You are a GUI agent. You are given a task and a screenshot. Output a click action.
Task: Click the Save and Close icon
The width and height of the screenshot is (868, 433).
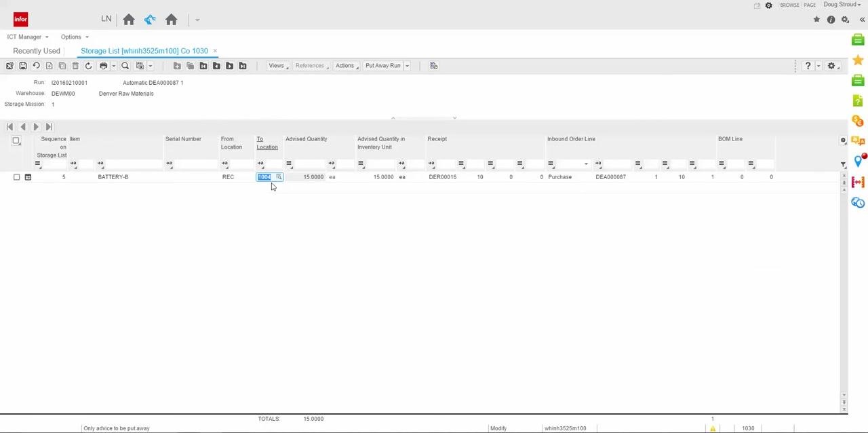point(9,66)
